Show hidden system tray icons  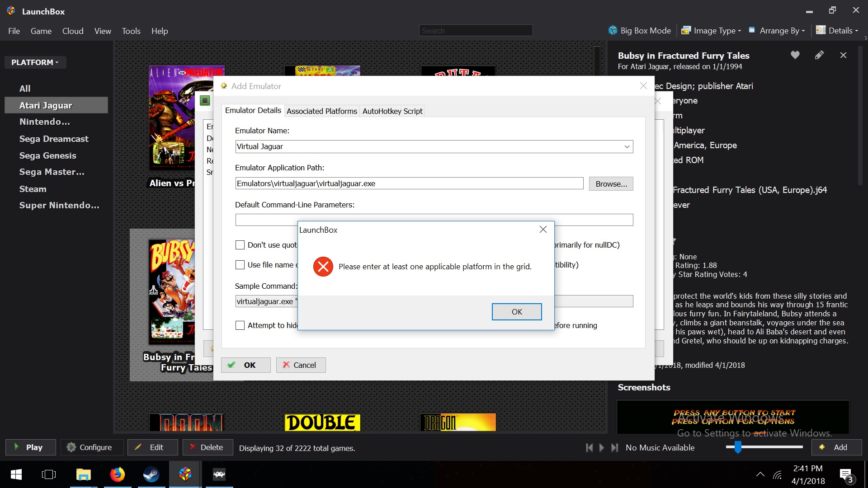(x=760, y=474)
